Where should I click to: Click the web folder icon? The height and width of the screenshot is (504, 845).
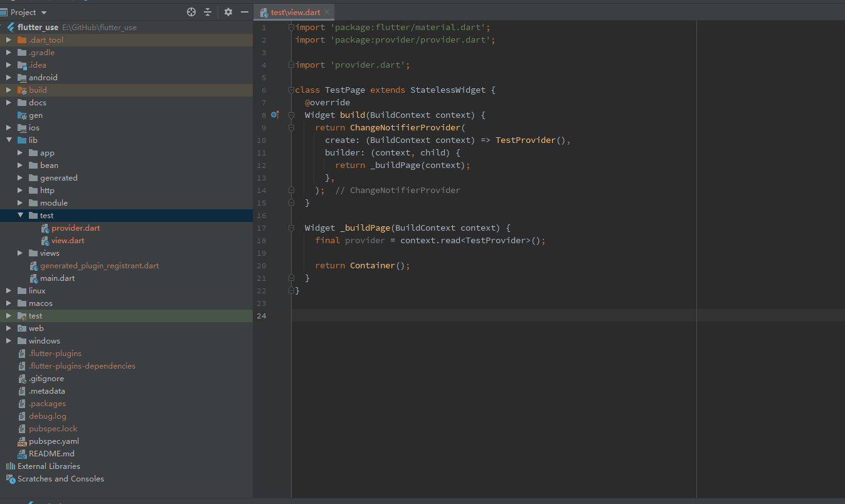click(22, 328)
